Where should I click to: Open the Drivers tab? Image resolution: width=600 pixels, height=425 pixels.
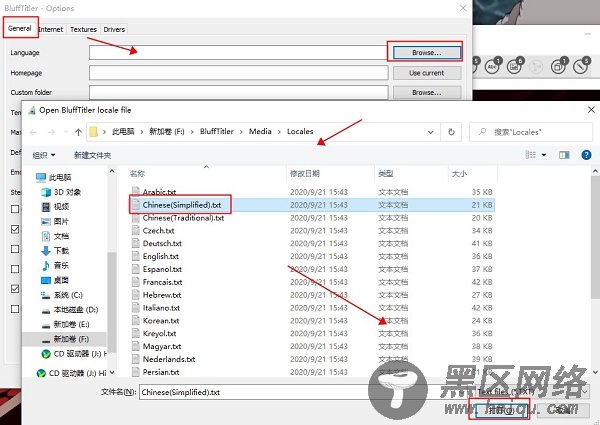pos(114,29)
